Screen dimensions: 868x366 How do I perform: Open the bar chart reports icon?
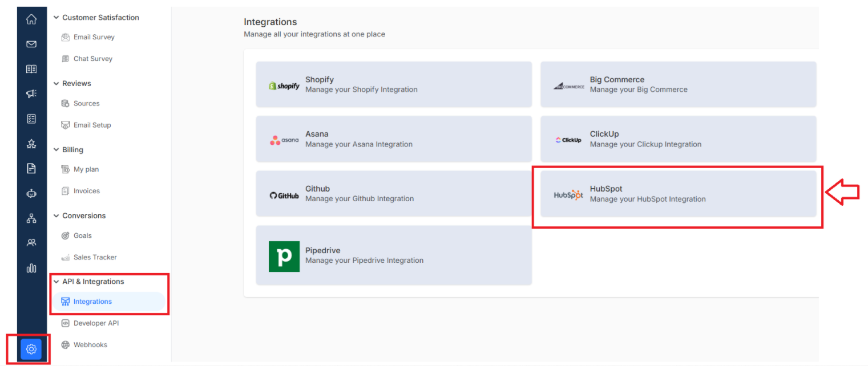[x=31, y=268]
